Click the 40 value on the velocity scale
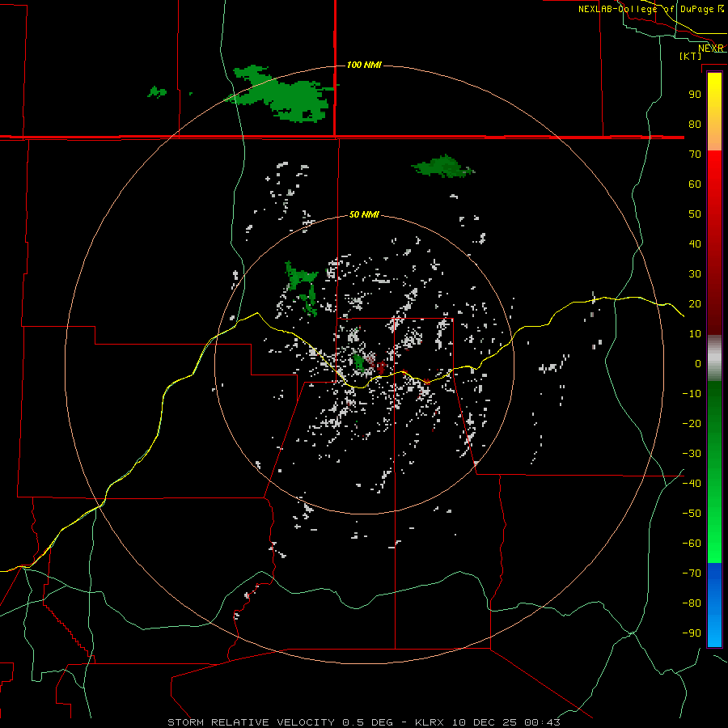 pos(695,244)
